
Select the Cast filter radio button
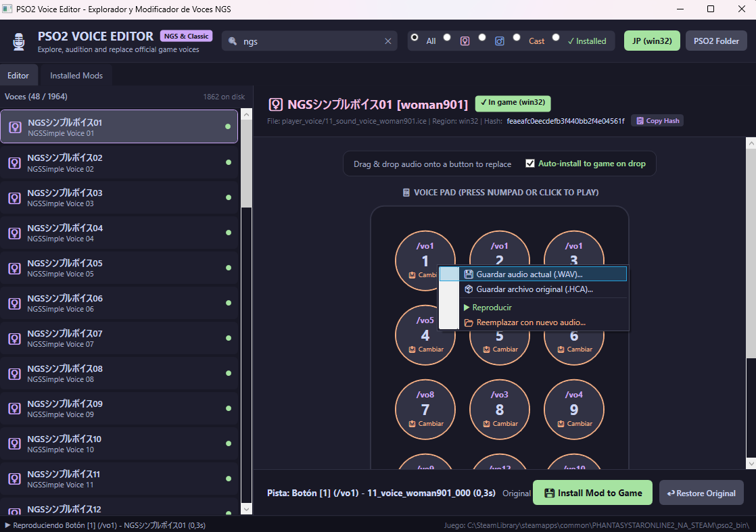pyautogui.click(x=517, y=37)
